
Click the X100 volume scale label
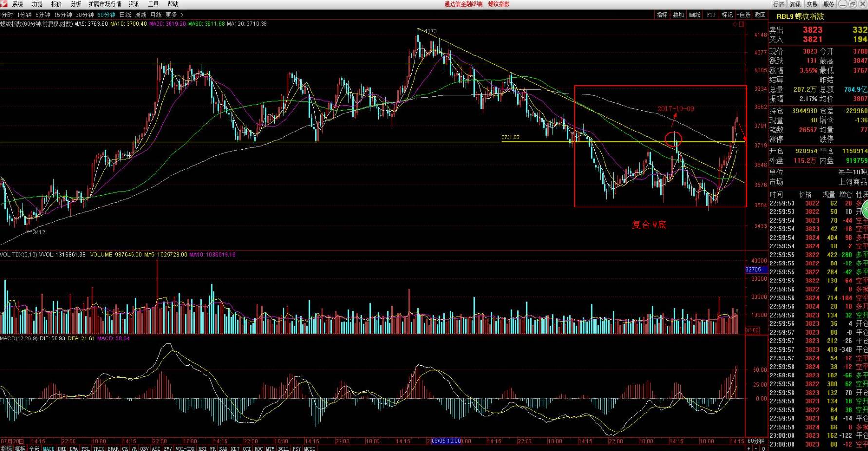753,330
